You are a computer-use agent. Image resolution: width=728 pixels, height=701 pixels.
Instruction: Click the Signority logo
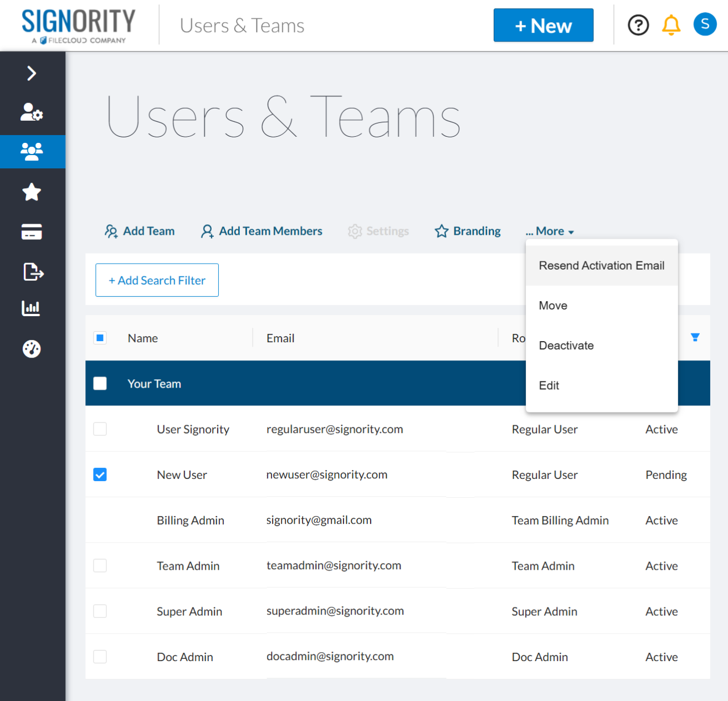[79, 26]
